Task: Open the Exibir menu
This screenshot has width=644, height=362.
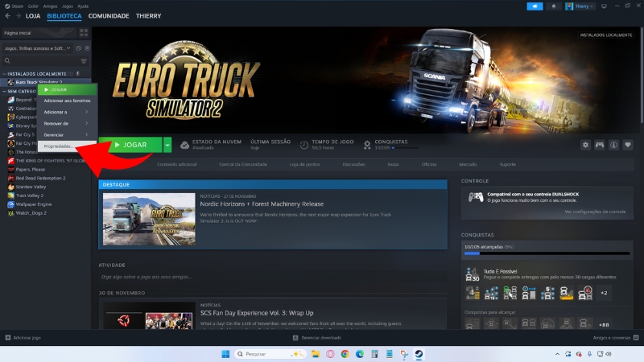Action: (33, 6)
